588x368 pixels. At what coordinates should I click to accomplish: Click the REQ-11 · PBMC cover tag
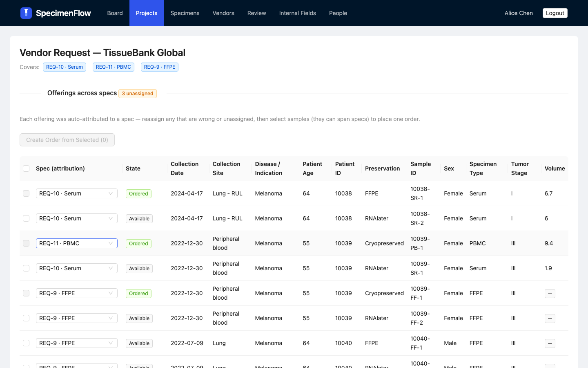pyautogui.click(x=114, y=67)
